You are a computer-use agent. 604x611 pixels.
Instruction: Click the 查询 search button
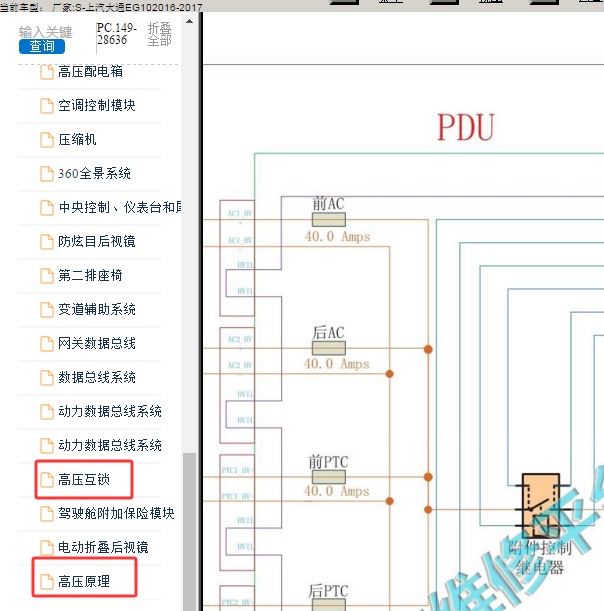click(x=42, y=46)
